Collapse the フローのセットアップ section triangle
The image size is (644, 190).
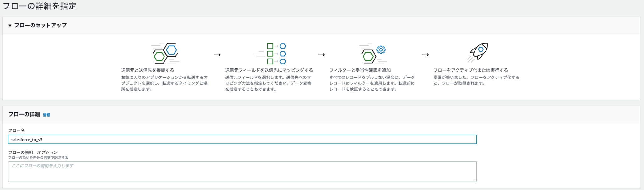(x=10, y=26)
